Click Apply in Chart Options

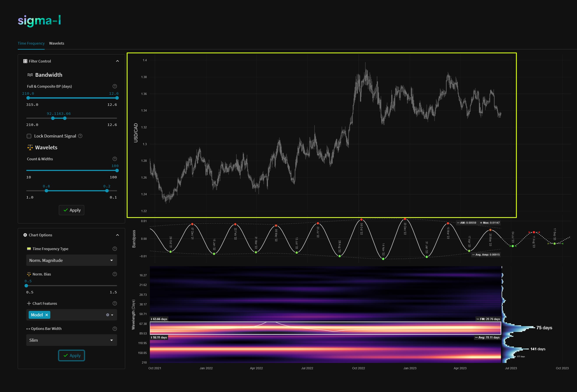tap(72, 355)
